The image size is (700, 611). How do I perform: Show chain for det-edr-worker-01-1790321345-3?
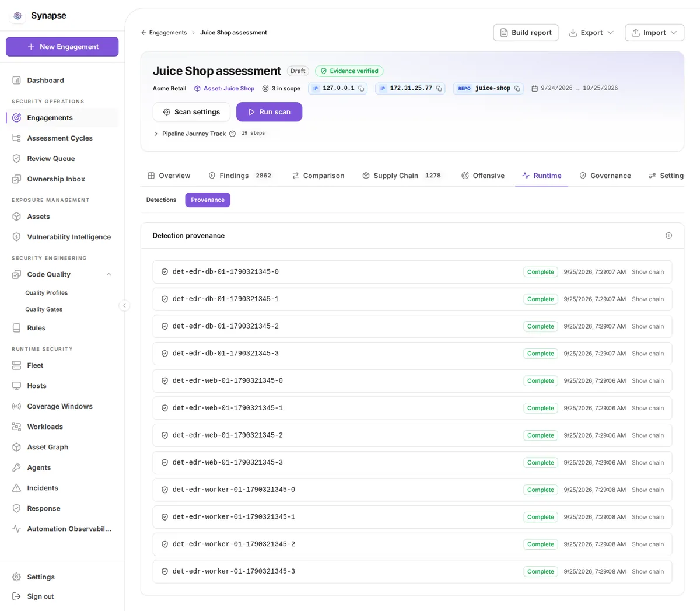click(647, 572)
